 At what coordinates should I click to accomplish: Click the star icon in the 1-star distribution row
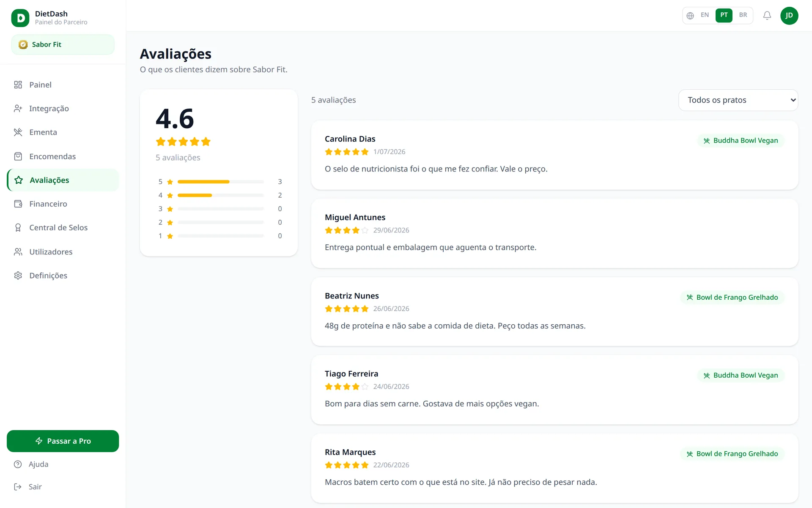[x=170, y=236]
